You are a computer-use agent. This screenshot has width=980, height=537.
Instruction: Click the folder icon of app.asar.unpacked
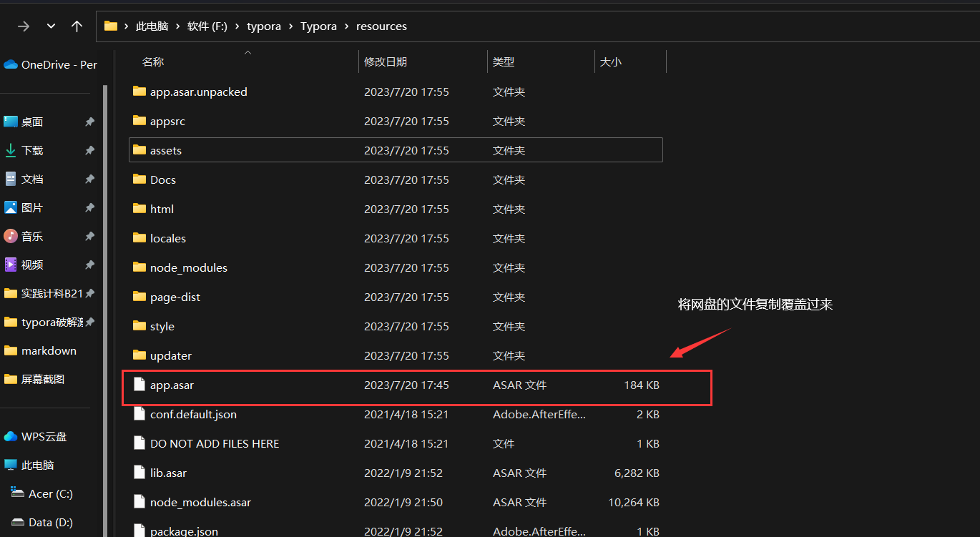click(x=139, y=92)
